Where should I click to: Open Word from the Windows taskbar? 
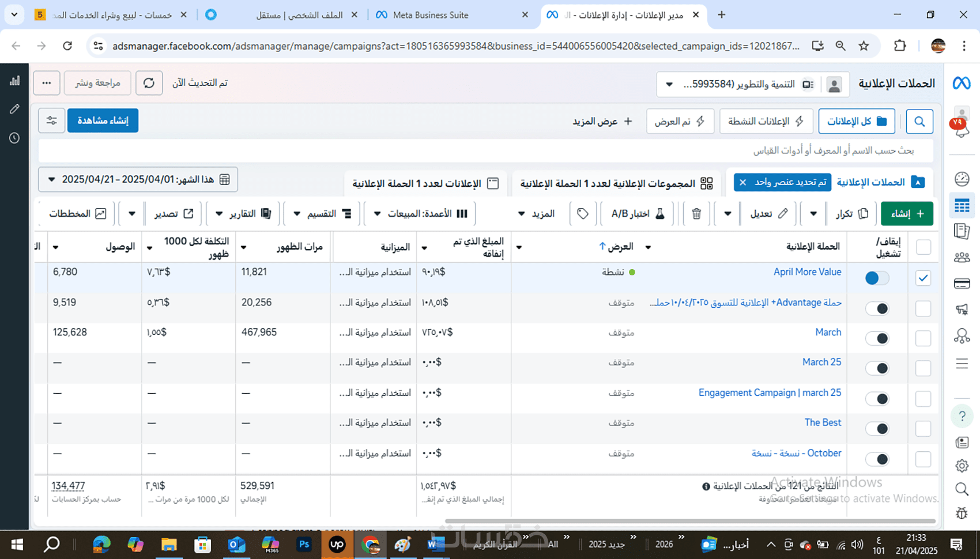click(x=436, y=544)
